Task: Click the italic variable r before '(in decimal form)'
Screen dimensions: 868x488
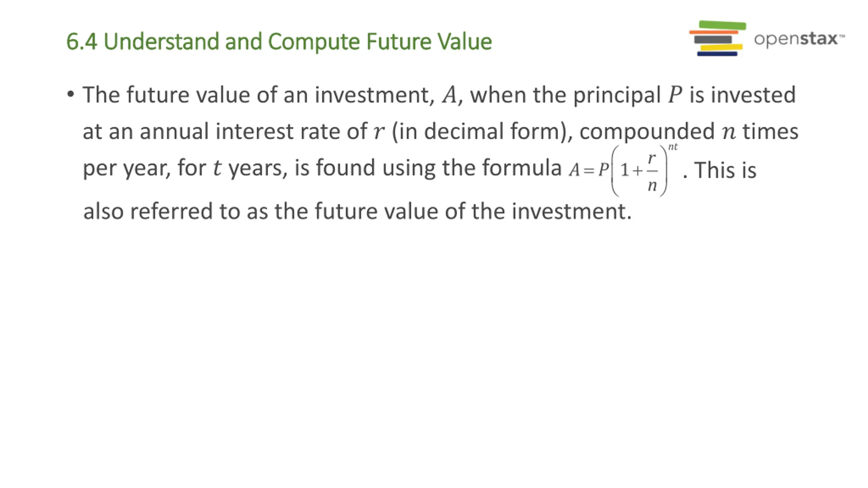Action: (x=379, y=131)
